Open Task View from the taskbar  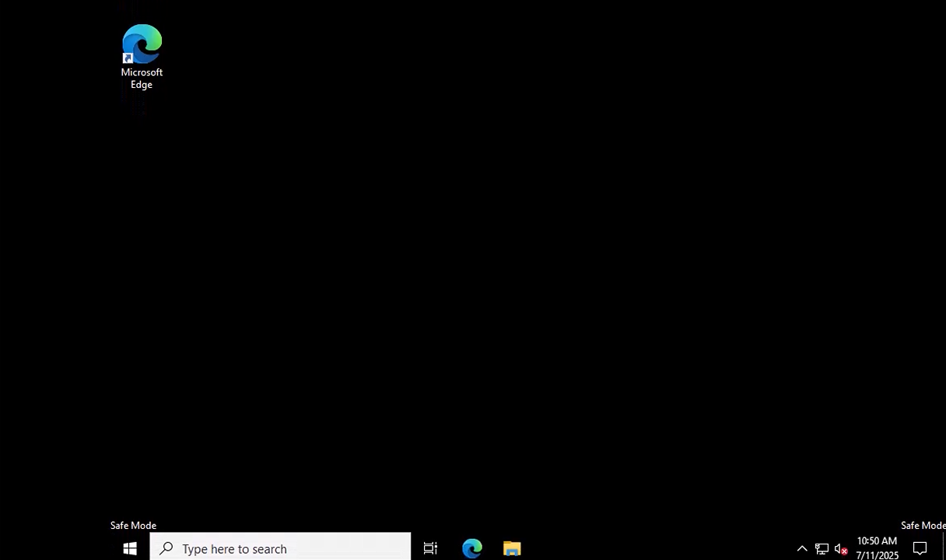(430, 549)
